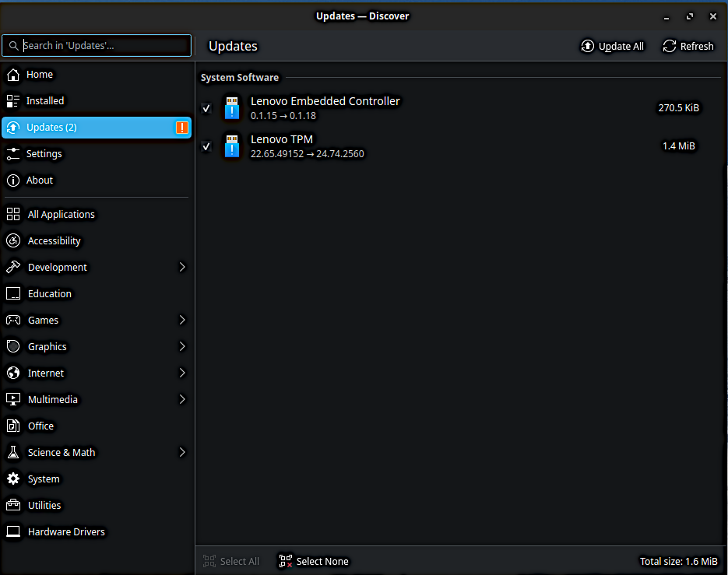Click the Office category icon
This screenshot has width=728, height=575.
click(x=13, y=426)
